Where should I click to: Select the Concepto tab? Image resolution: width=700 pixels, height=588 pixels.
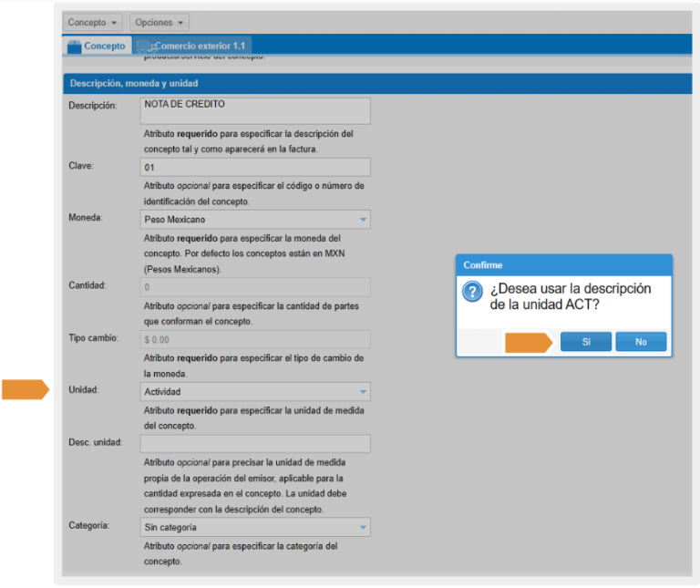pos(104,46)
